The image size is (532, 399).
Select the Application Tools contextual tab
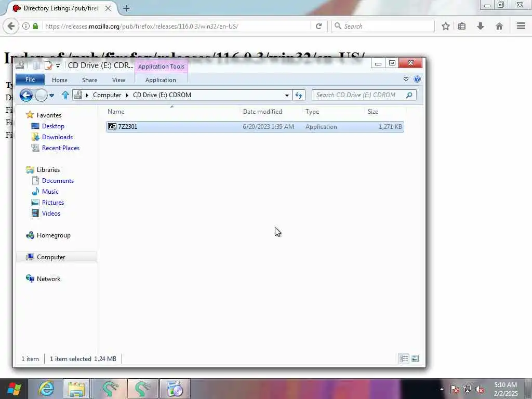tap(161, 66)
